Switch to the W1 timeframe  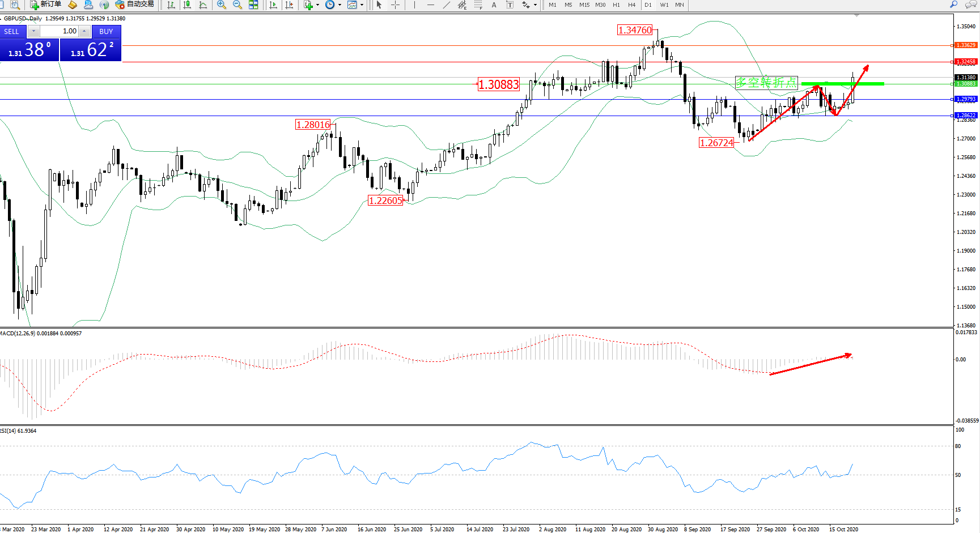[664, 5]
